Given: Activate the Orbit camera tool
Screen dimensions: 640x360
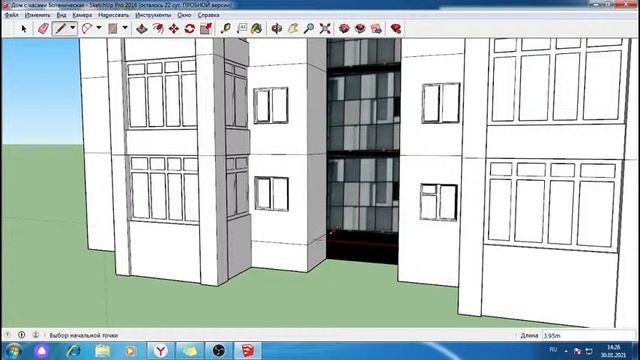Looking at the screenshot, I should pyautogui.click(x=277, y=29).
